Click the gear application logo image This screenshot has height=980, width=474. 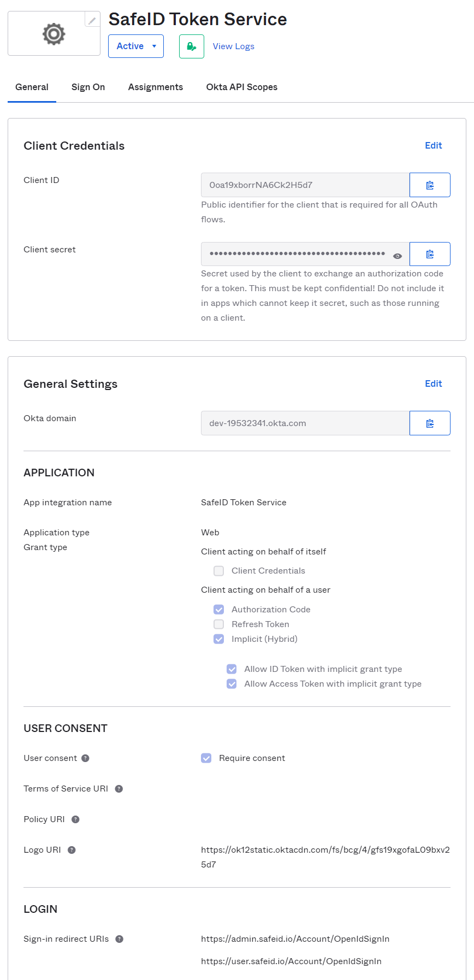(x=54, y=34)
